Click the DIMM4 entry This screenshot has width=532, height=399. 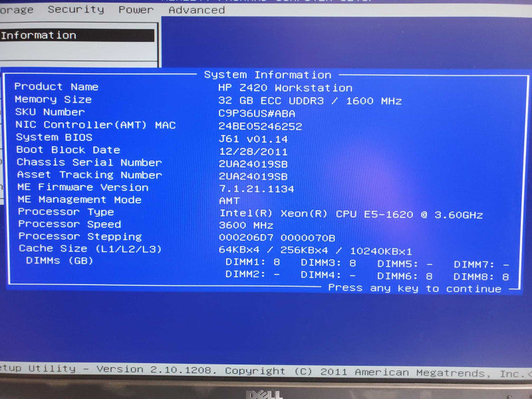[x=329, y=275]
